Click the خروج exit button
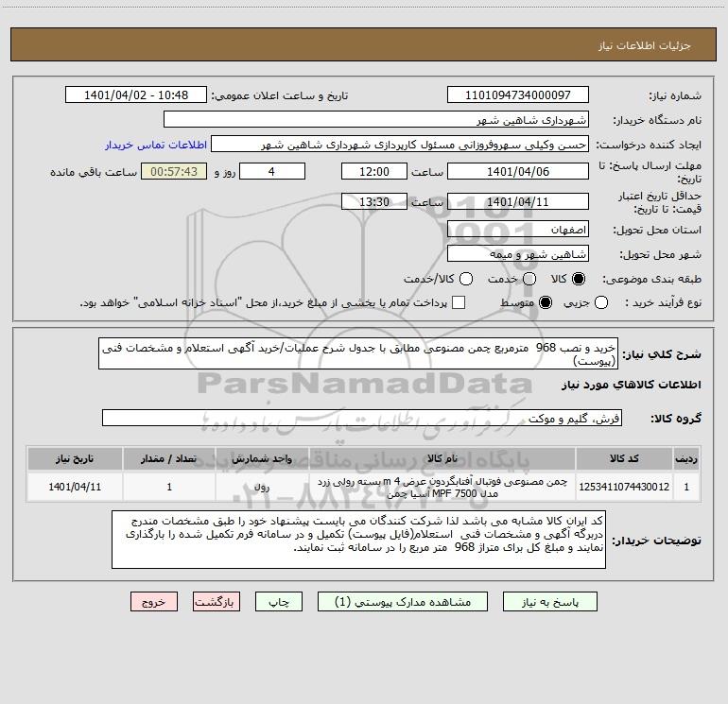This screenshot has height=704, width=728. click(154, 602)
